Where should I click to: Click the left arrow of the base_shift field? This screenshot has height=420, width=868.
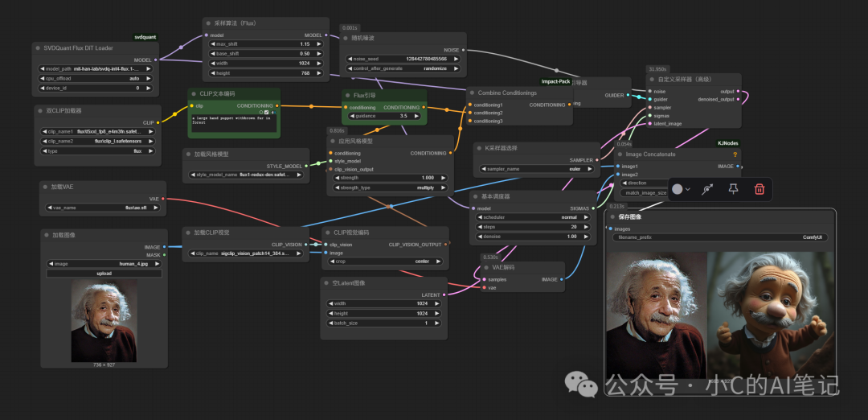[212, 54]
